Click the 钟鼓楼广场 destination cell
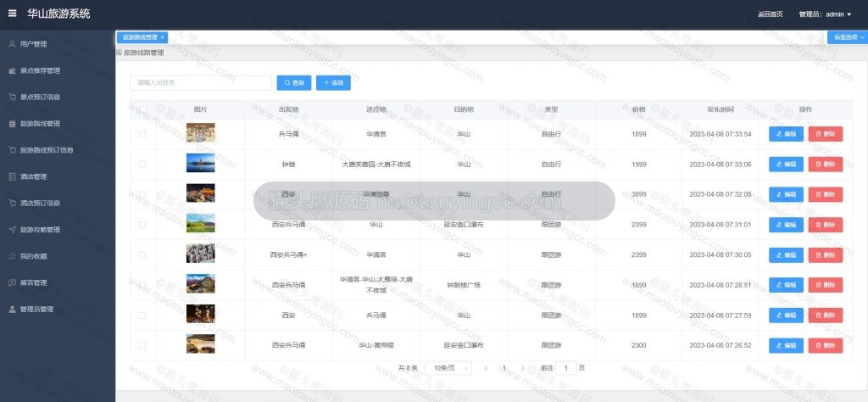 (464, 285)
